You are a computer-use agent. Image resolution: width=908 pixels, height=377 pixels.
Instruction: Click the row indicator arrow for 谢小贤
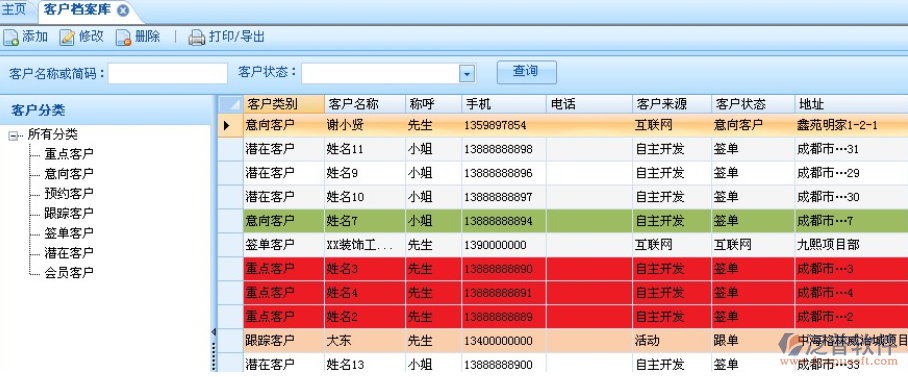tap(226, 125)
